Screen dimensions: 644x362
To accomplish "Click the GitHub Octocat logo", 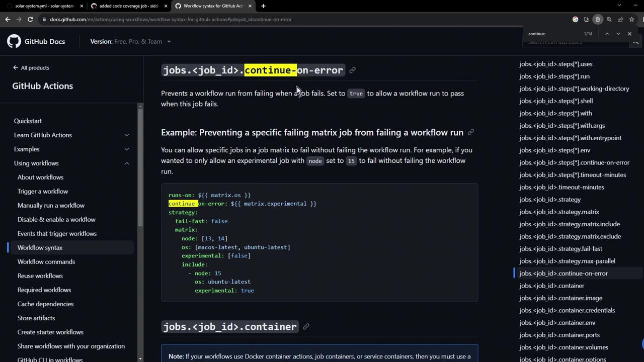I will (x=14, y=41).
